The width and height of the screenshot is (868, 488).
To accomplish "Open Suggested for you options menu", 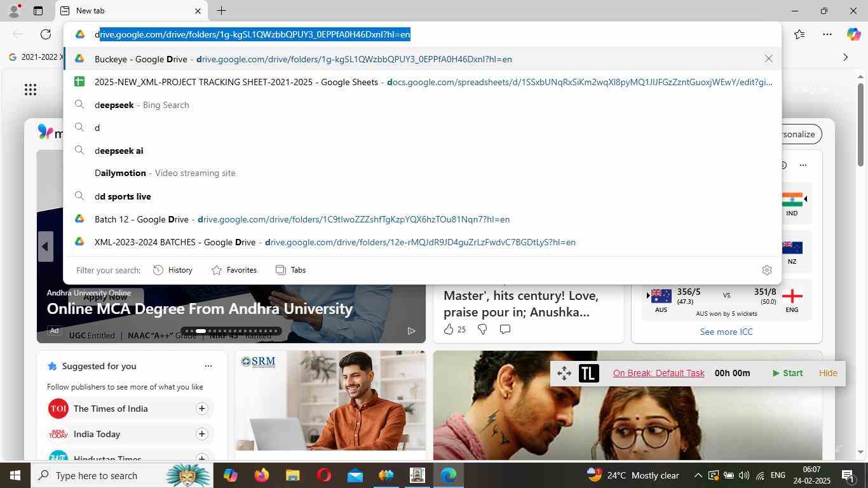I will pyautogui.click(x=208, y=366).
